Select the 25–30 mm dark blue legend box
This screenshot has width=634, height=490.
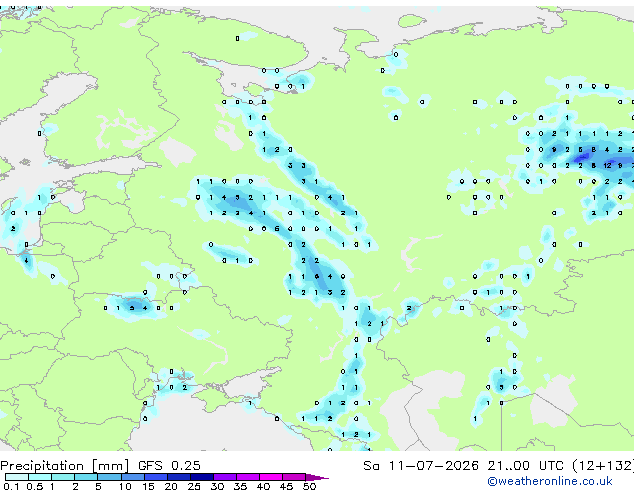(x=201, y=477)
